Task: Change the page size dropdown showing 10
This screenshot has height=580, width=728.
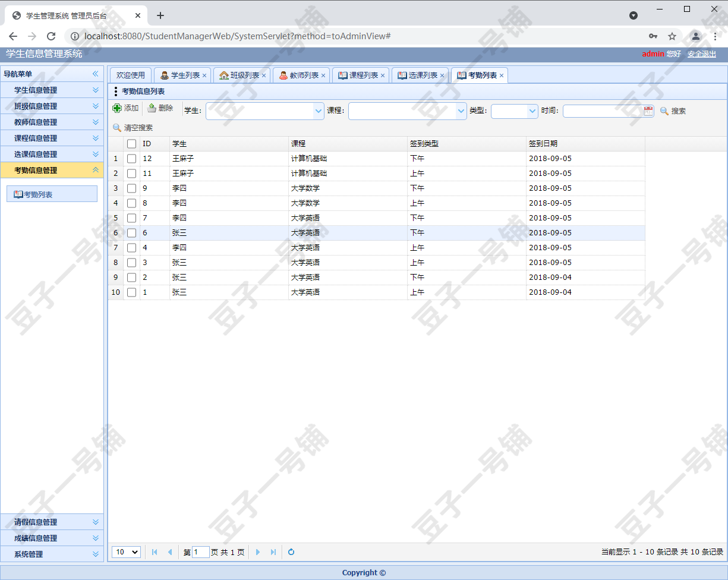Action: [x=125, y=552]
